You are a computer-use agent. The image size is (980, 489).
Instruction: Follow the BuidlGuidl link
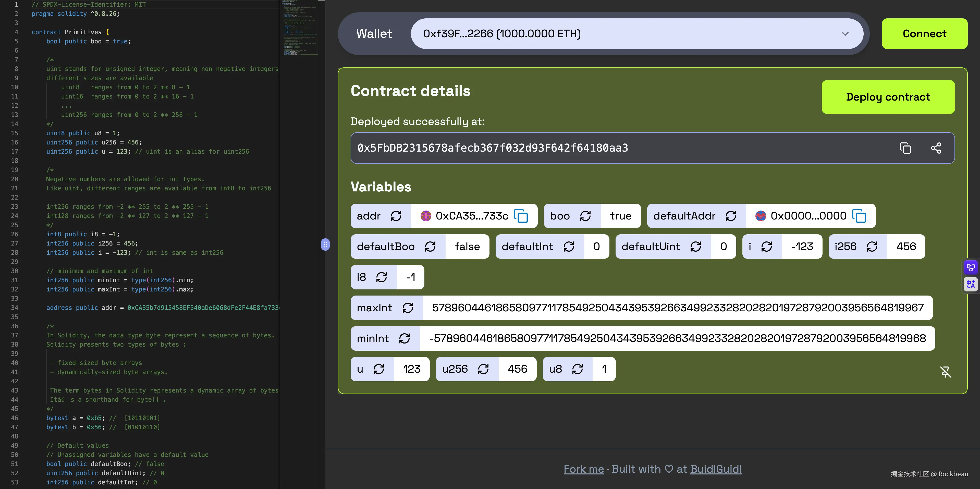(x=716, y=469)
